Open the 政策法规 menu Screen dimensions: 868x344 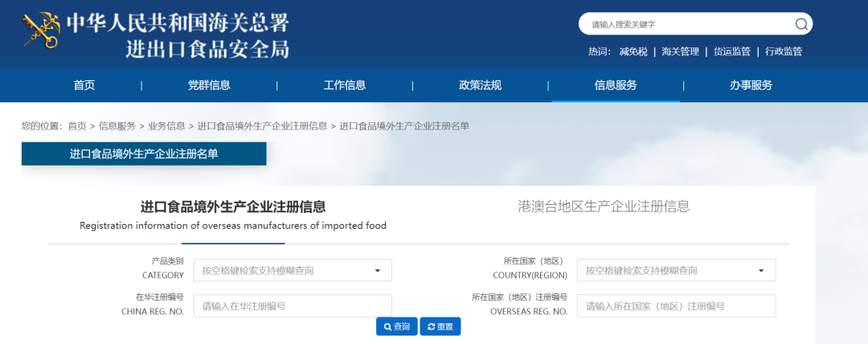tap(480, 85)
